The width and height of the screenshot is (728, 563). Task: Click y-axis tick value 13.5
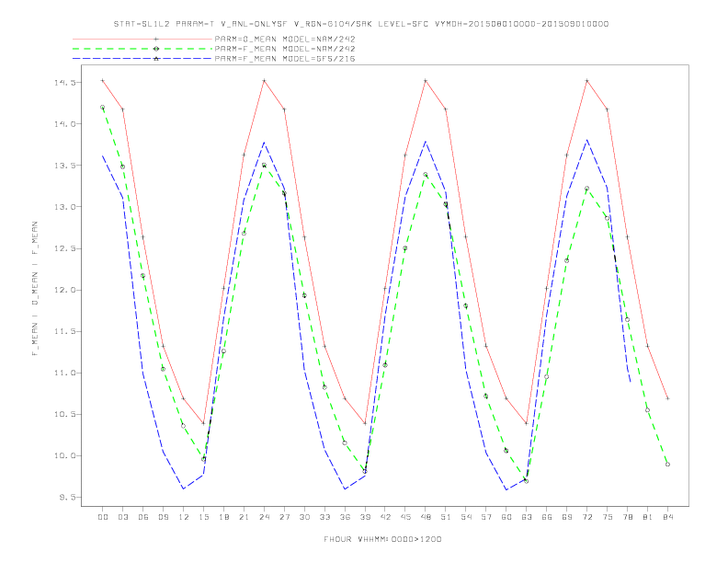click(x=65, y=166)
